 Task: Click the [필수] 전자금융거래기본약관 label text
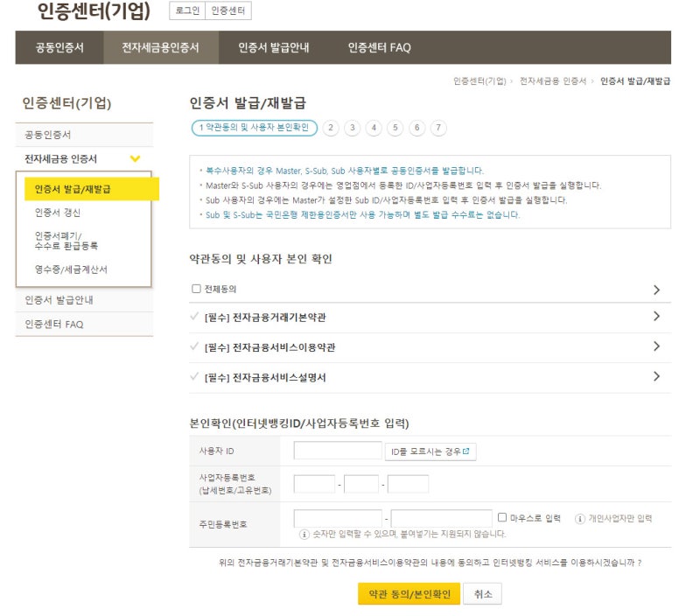click(x=265, y=318)
